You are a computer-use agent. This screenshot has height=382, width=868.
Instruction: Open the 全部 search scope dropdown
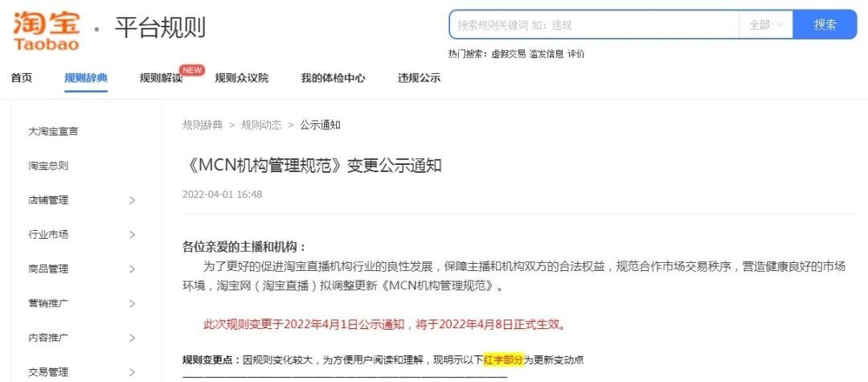point(766,25)
